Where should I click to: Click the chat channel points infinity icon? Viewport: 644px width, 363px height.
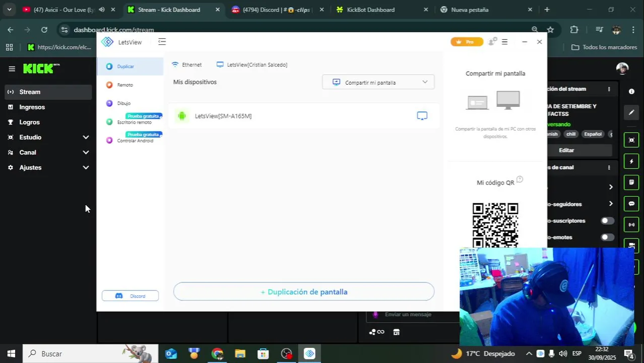[x=377, y=332]
